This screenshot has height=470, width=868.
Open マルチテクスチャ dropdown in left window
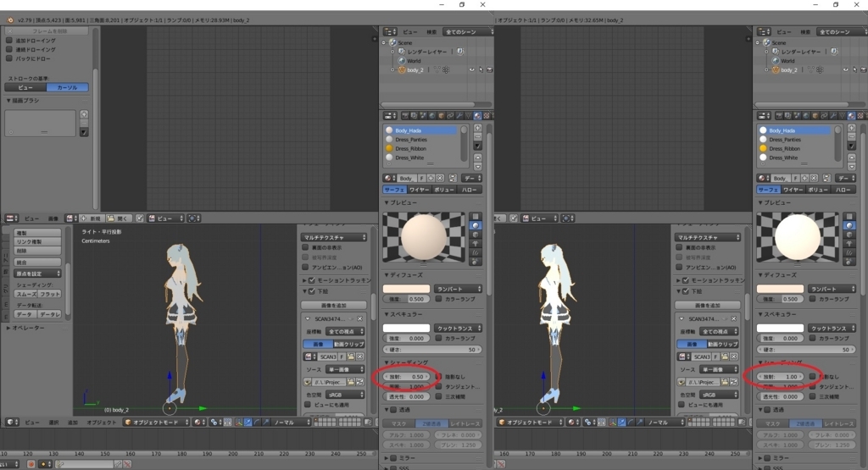tap(334, 237)
